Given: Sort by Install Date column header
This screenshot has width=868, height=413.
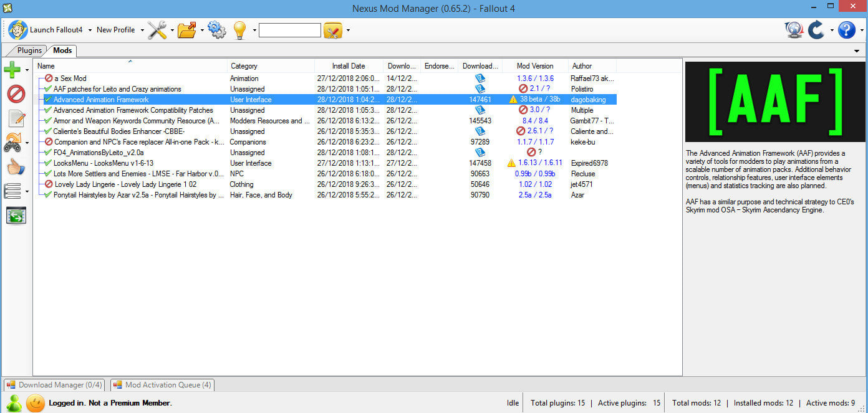Looking at the screenshot, I should (x=349, y=66).
